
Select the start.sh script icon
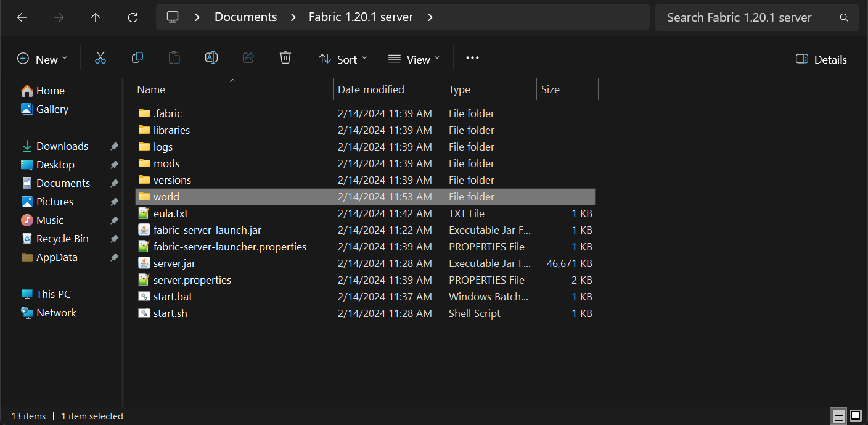[144, 313]
